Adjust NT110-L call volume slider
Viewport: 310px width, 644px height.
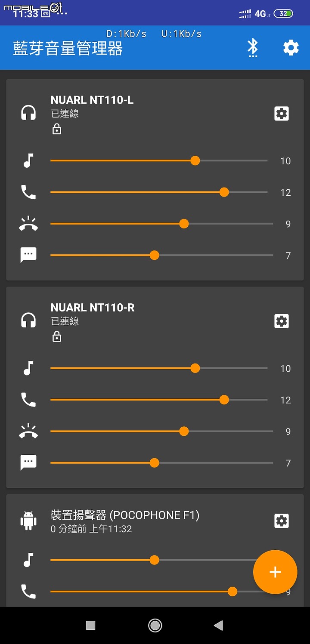[x=159, y=192]
